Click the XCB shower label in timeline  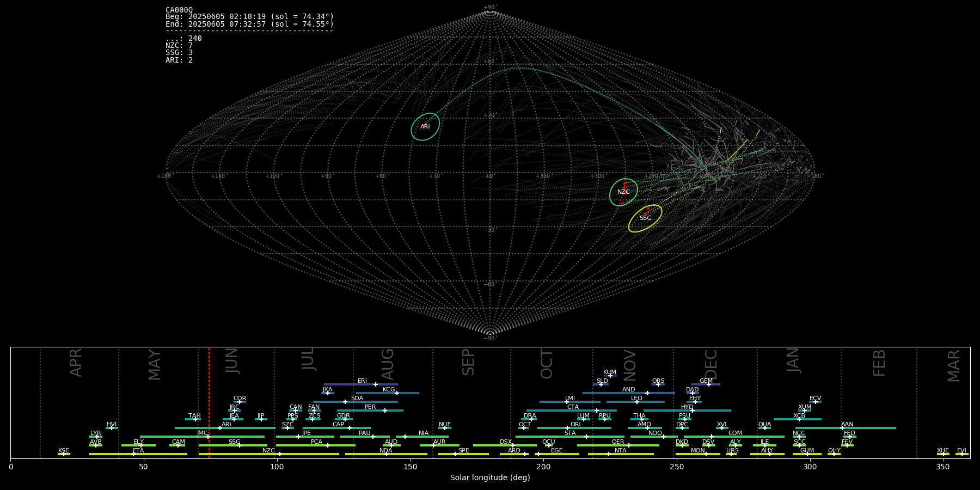pos(799,415)
